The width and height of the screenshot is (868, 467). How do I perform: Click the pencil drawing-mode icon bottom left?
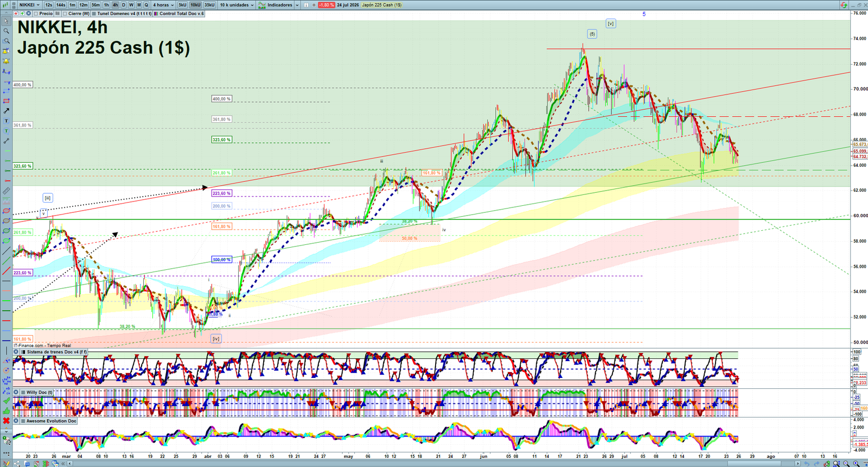pos(6,463)
